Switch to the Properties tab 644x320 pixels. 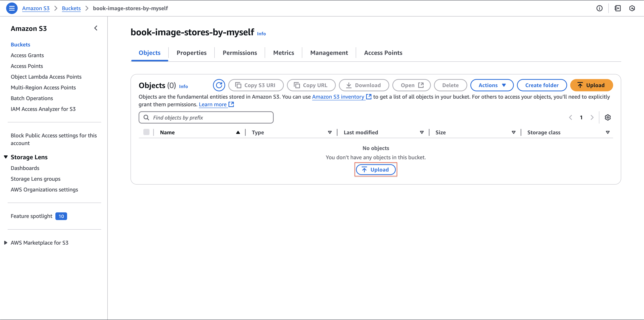tap(191, 53)
